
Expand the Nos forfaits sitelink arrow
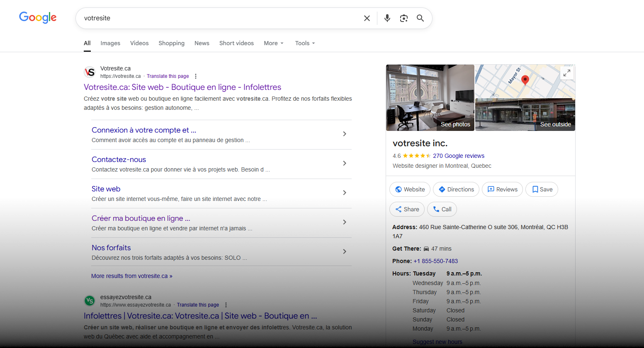[x=344, y=251]
